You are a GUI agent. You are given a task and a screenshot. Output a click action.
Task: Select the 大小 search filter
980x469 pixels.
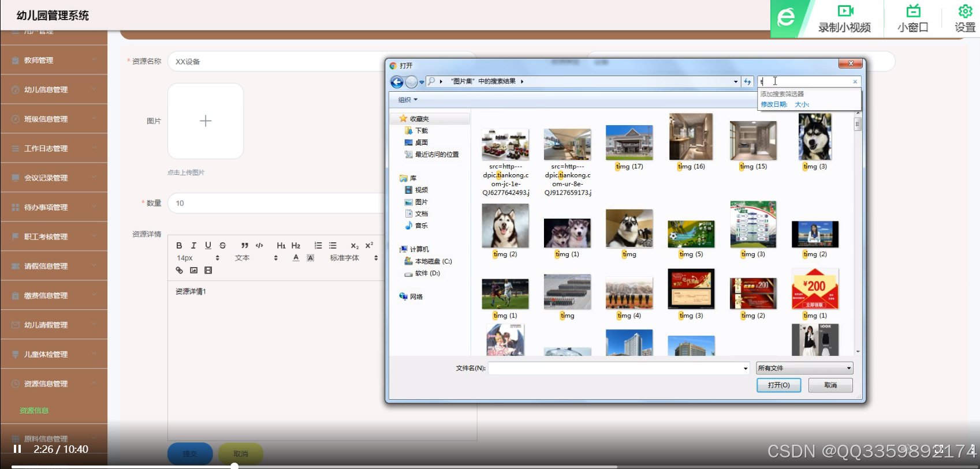pos(802,104)
